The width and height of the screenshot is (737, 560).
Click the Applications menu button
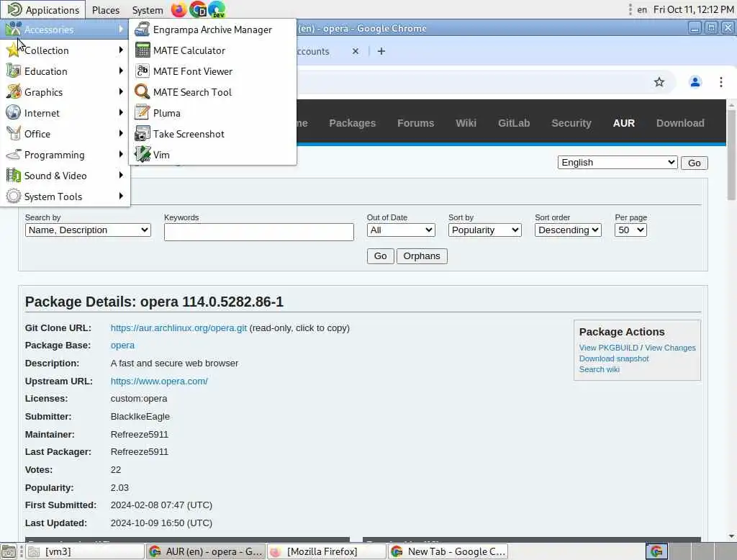pyautogui.click(x=43, y=10)
